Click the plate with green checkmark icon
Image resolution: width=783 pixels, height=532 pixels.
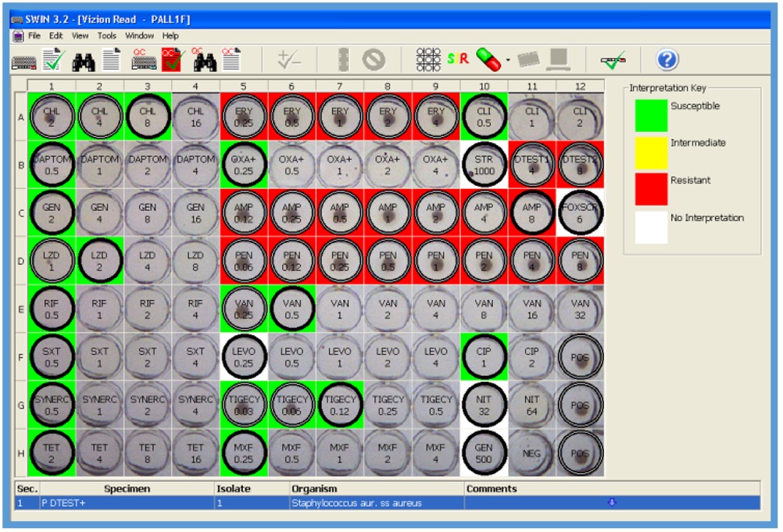tap(613, 59)
